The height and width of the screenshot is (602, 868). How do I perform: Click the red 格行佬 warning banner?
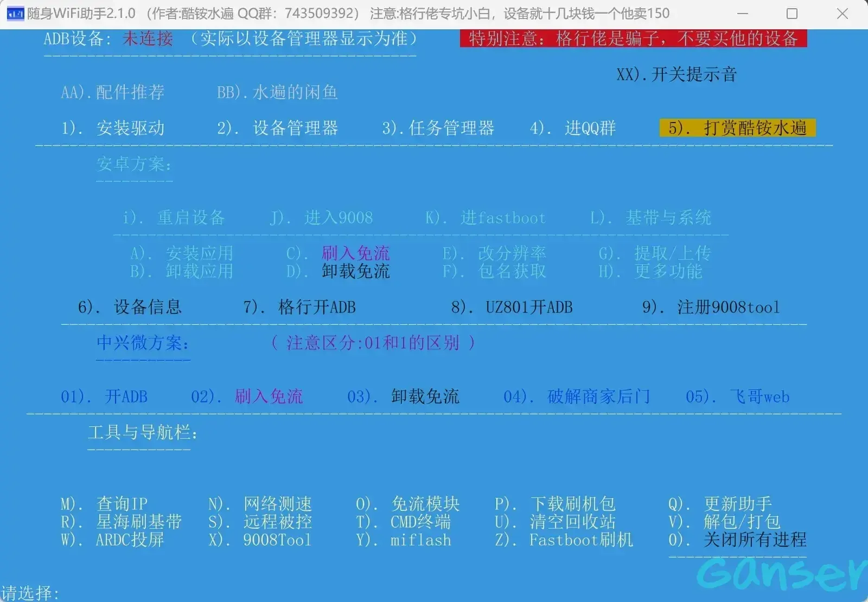click(633, 39)
